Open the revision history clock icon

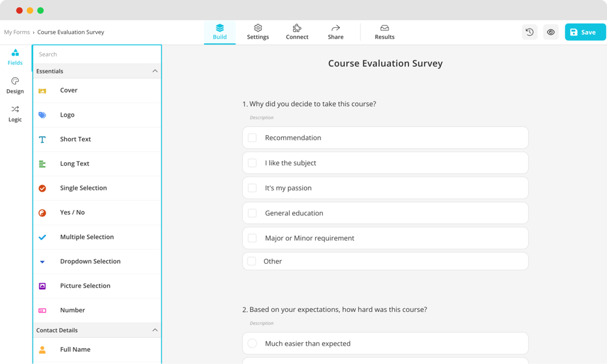[529, 32]
